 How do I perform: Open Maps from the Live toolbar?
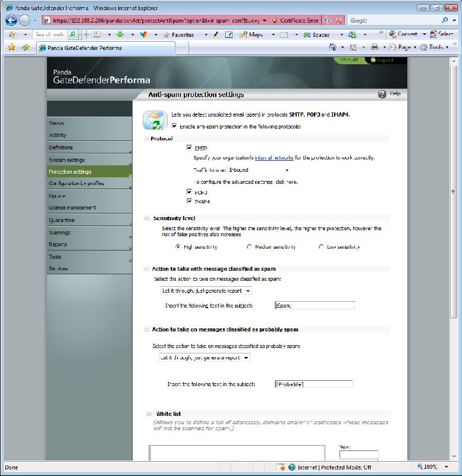coord(251,35)
